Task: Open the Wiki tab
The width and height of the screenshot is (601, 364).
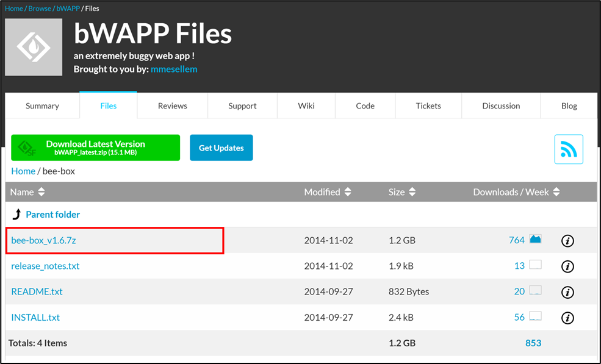Action: [x=306, y=105]
